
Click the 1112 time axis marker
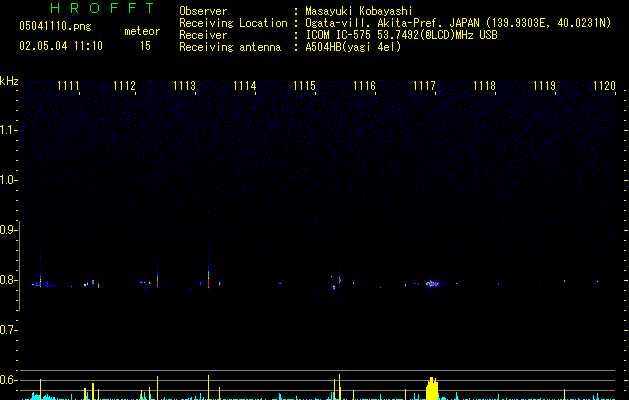pyautogui.click(x=124, y=86)
